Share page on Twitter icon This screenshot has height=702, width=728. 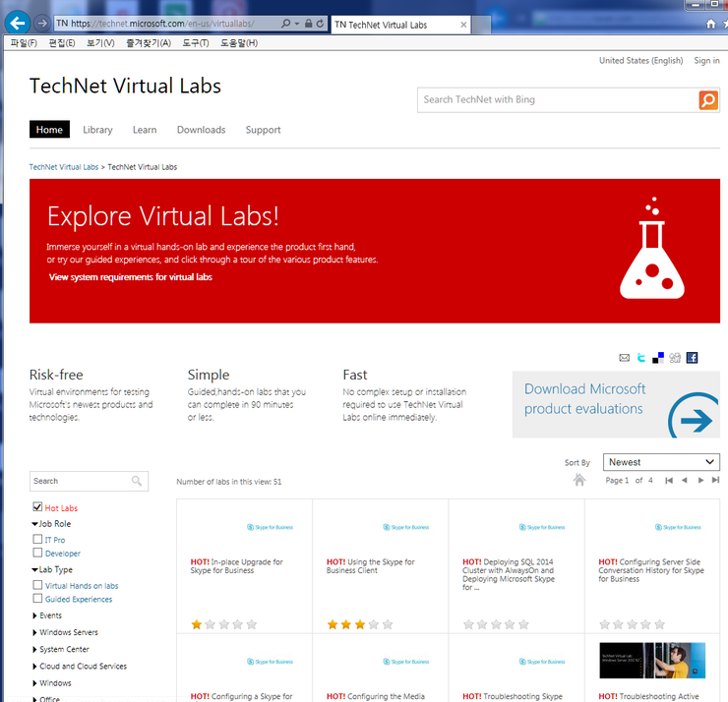click(x=641, y=357)
